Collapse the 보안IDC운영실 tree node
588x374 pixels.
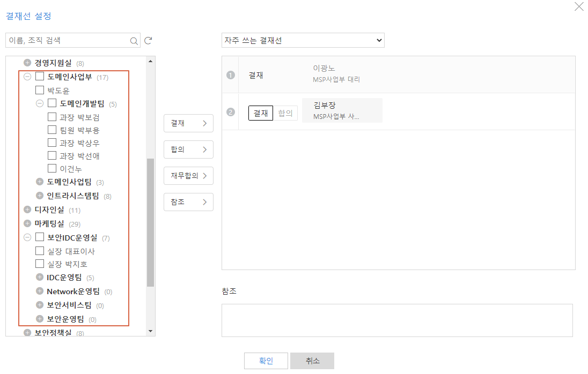click(27, 237)
